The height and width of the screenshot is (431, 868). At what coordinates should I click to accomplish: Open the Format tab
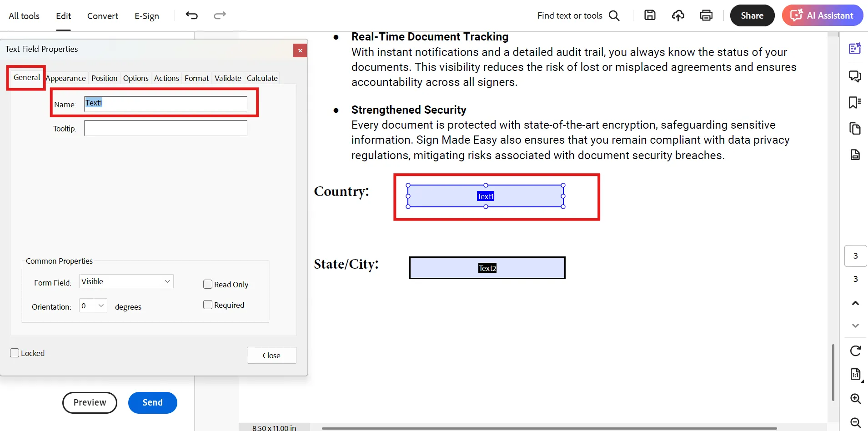tap(196, 78)
